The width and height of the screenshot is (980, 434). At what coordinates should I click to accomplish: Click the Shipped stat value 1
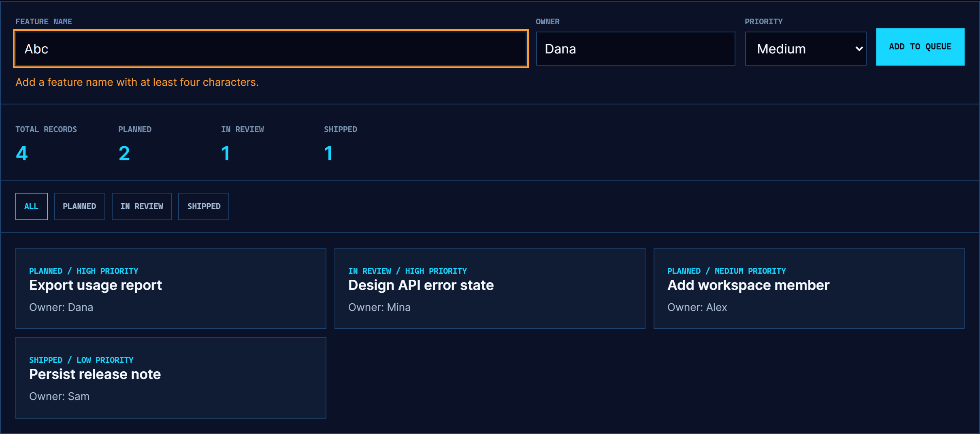click(x=328, y=153)
